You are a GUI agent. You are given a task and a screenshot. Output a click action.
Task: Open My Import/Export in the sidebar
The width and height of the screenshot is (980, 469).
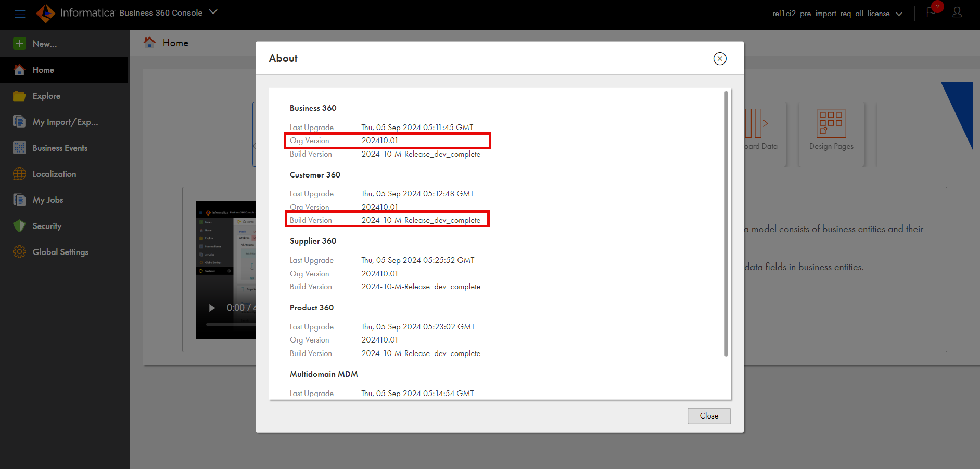63,122
